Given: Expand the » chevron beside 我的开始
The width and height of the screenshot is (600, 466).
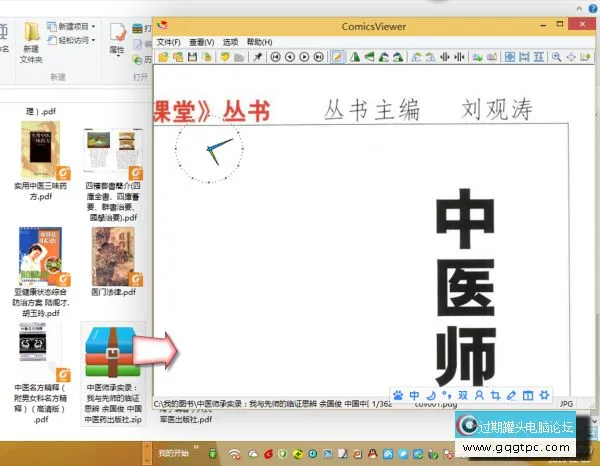Looking at the screenshot, I should 196,447.
